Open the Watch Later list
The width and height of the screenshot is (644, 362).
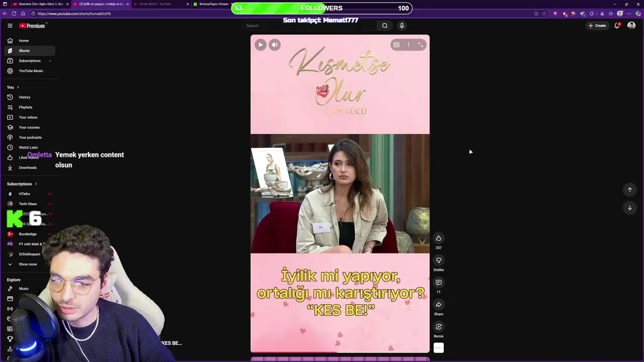[x=30, y=147]
